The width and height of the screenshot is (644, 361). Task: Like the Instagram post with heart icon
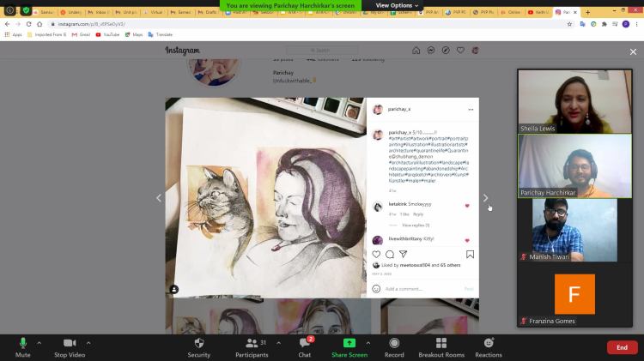(376, 255)
